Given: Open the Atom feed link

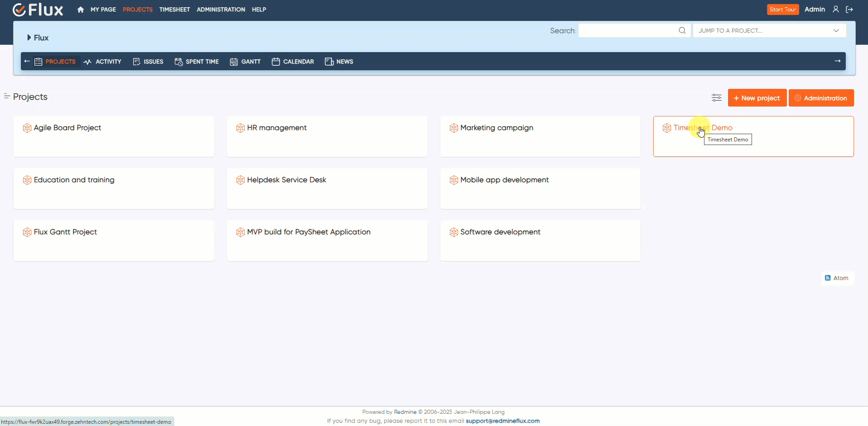Looking at the screenshot, I should click(837, 278).
